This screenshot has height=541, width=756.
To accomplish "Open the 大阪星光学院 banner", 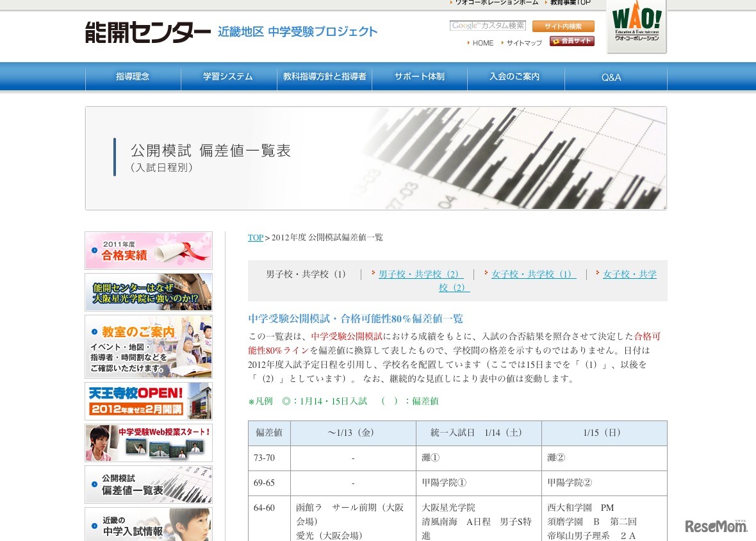I will tap(149, 292).
